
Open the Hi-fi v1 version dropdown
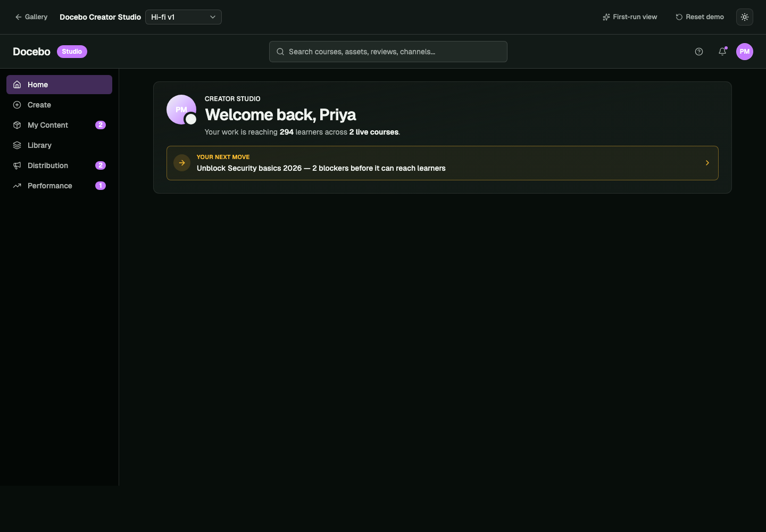pos(184,17)
